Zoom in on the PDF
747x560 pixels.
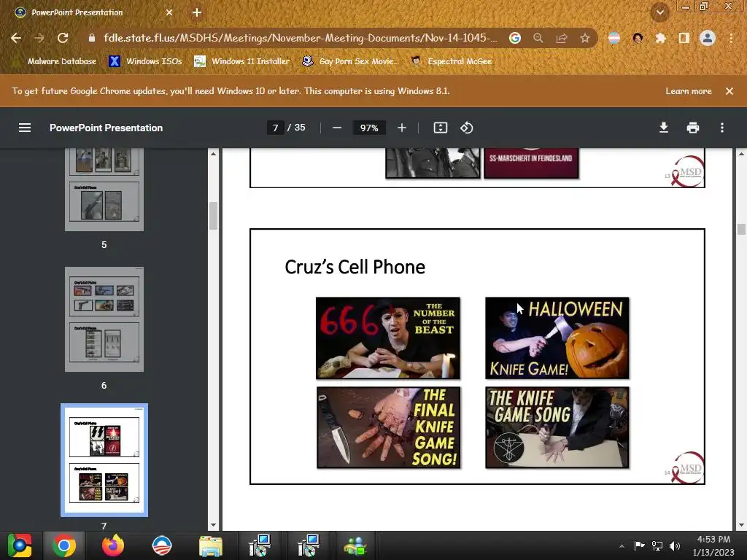point(402,128)
